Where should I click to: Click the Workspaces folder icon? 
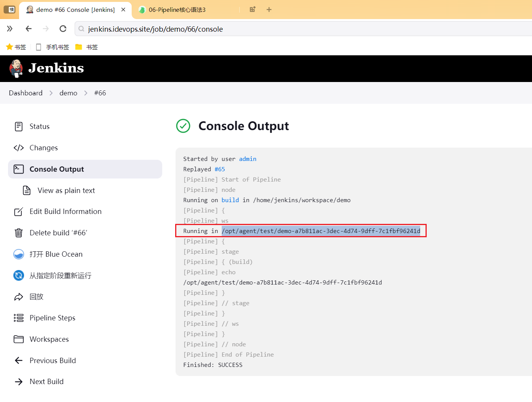pos(19,339)
